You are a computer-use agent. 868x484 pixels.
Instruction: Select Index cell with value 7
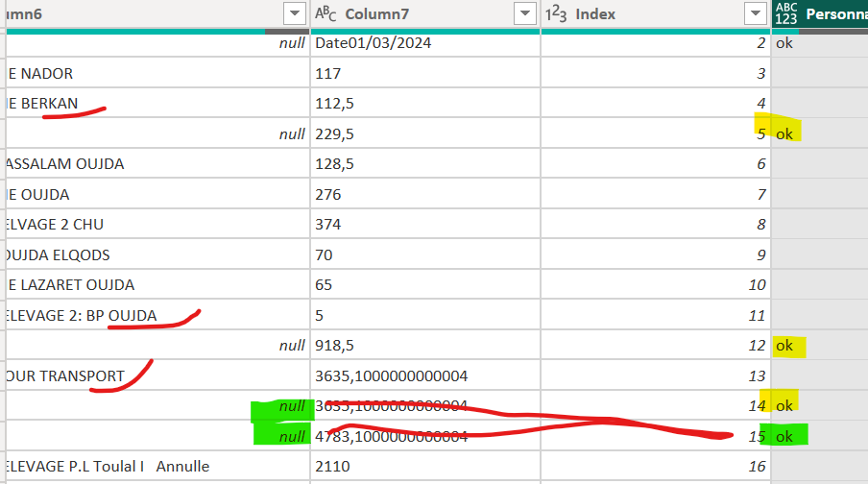pos(656,194)
